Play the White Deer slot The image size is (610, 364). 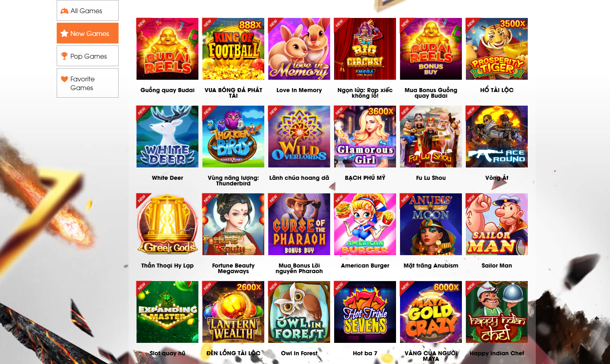[x=167, y=136]
